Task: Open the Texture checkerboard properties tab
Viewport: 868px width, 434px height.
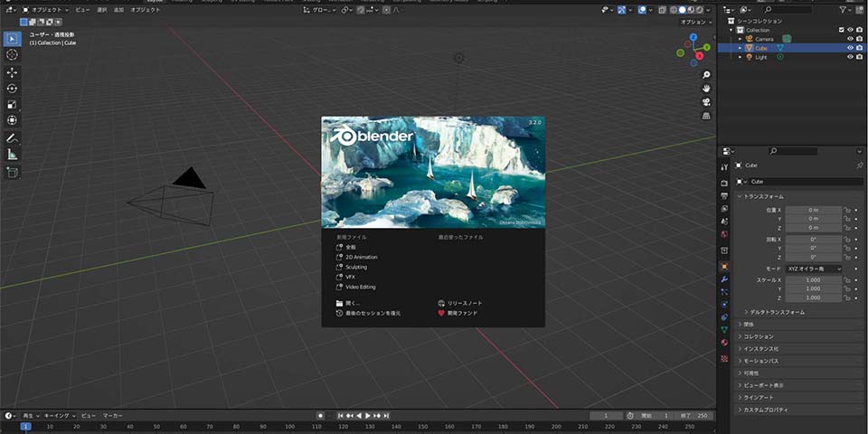Action: [x=724, y=358]
